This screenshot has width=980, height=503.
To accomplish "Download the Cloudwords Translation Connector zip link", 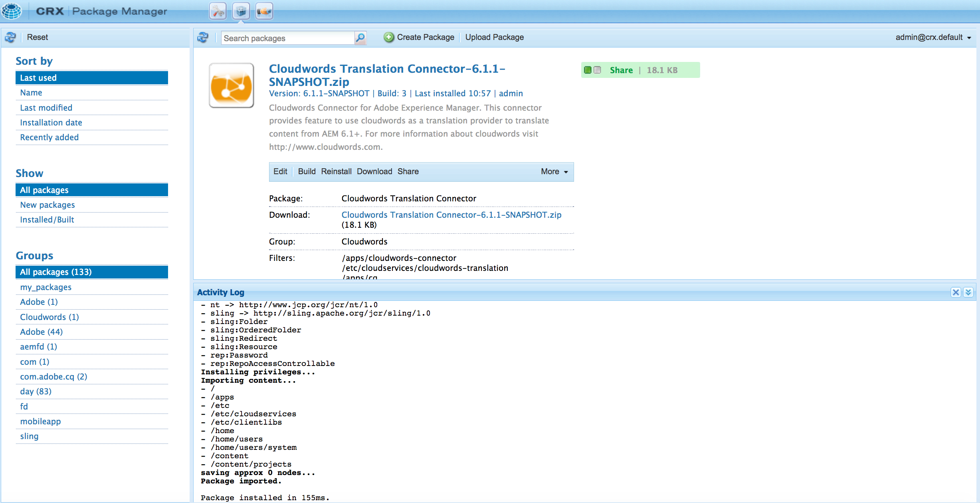I will coord(451,215).
